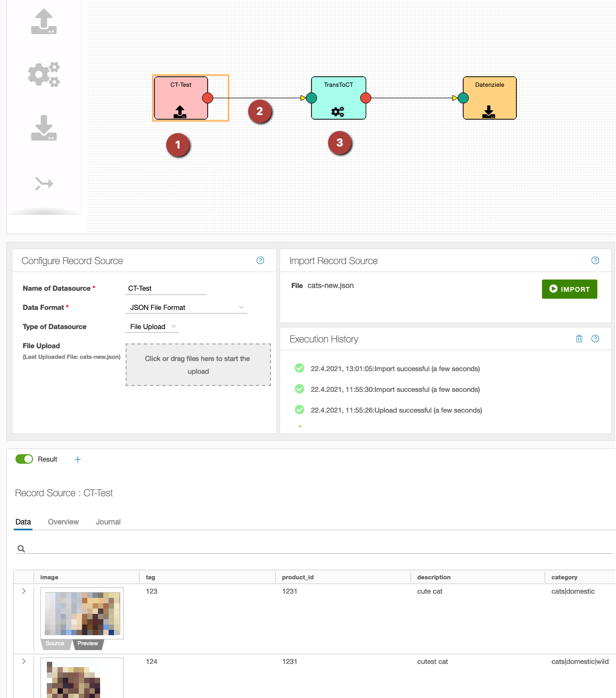
Task: Toggle the Result switch off
Action: (x=24, y=459)
